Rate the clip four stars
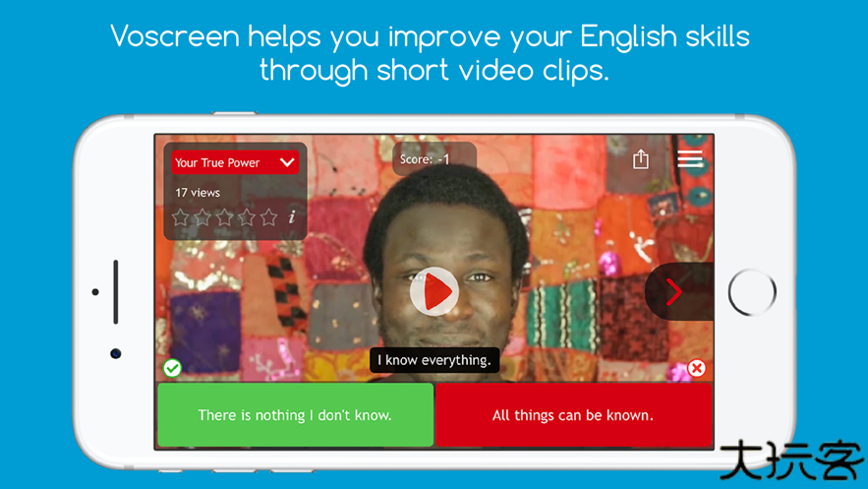Screen dimensions: 868x489 [247, 217]
